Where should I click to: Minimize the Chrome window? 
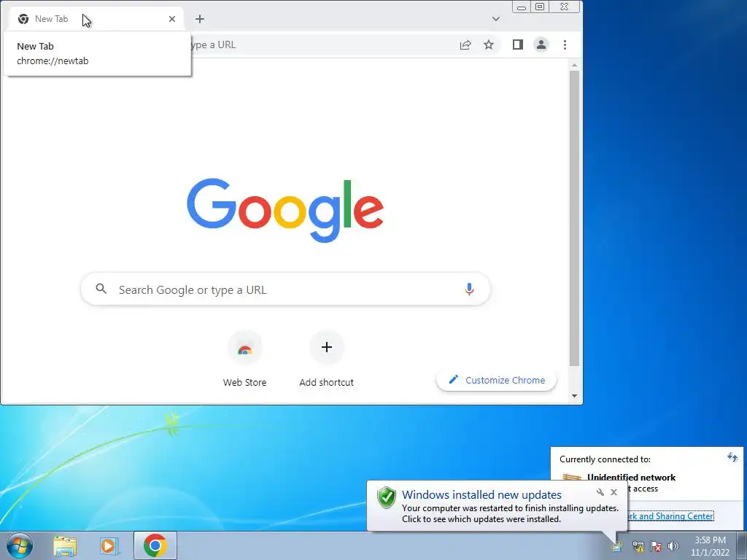[522, 7]
